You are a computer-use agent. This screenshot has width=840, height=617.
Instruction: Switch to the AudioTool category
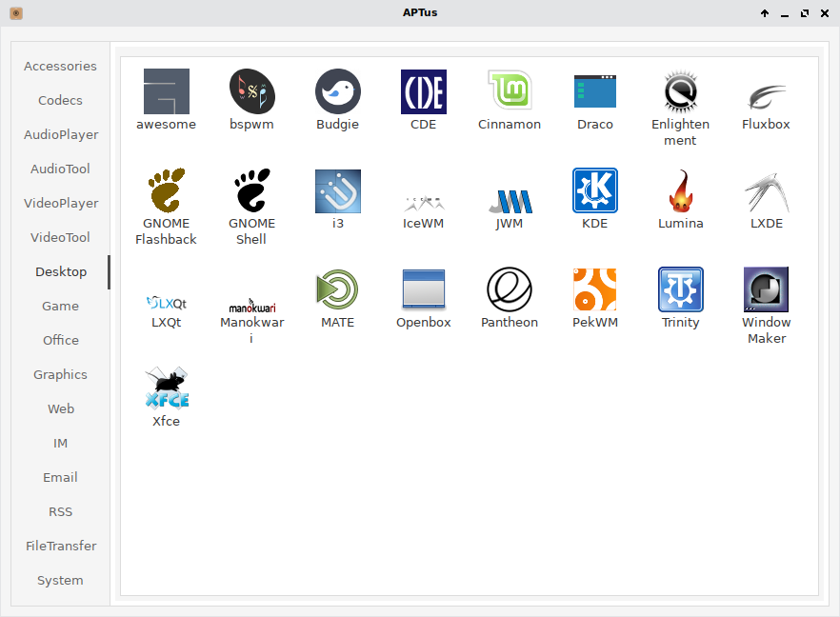tap(61, 169)
